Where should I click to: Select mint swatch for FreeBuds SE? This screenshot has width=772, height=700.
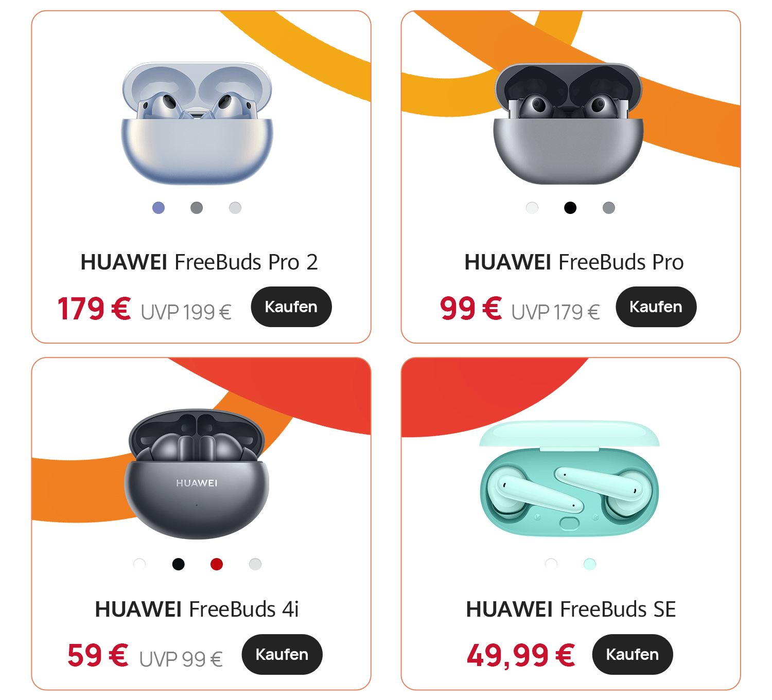[590, 564]
